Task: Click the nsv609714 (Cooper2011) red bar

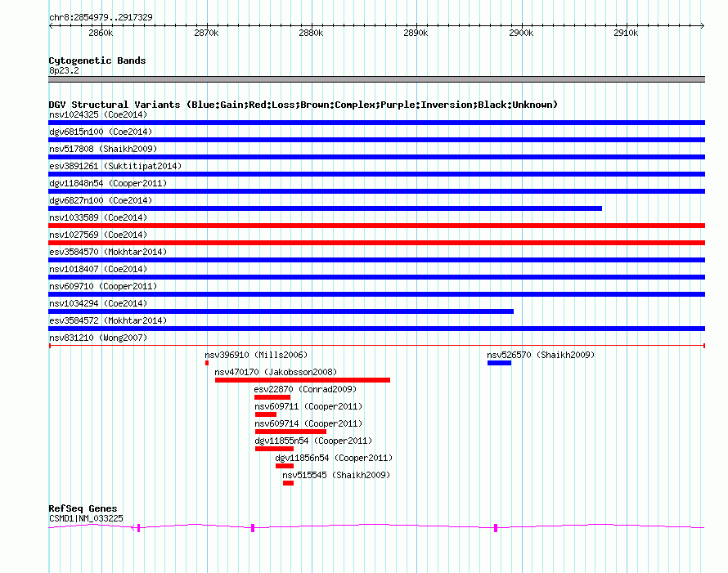Action: click(290, 432)
